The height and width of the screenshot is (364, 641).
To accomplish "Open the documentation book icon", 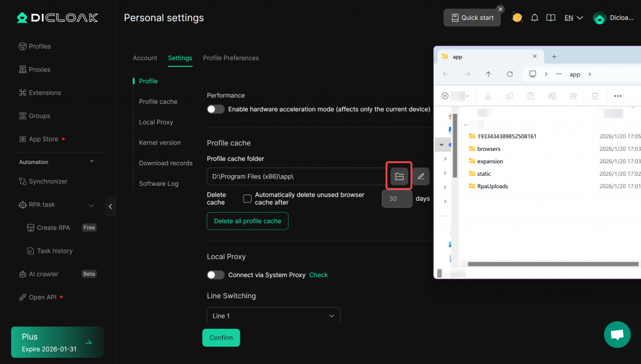I will point(551,18).
